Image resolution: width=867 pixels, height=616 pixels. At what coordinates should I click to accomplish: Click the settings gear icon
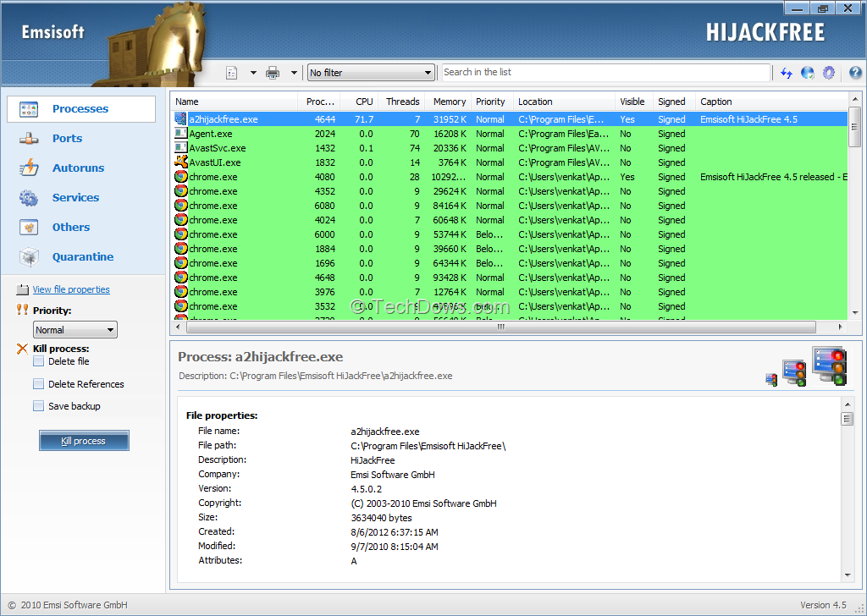tap(828, 73)
